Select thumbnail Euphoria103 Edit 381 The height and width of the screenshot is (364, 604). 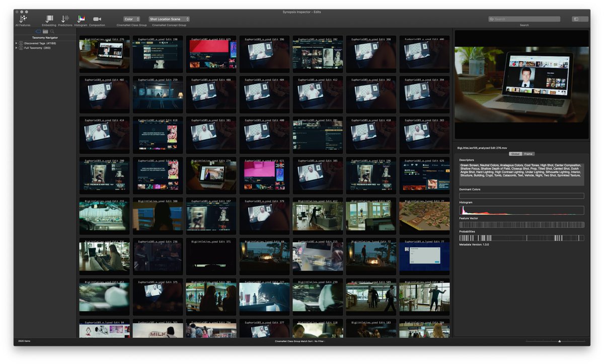click(211, 135)
